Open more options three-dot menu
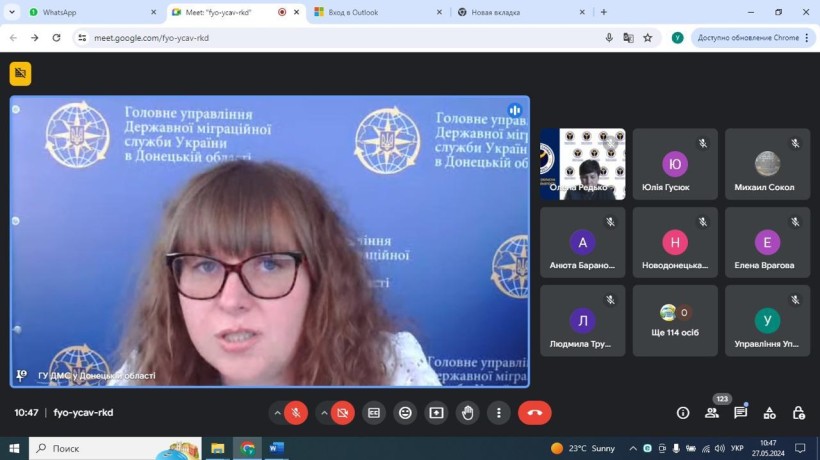 coord(499,413)
